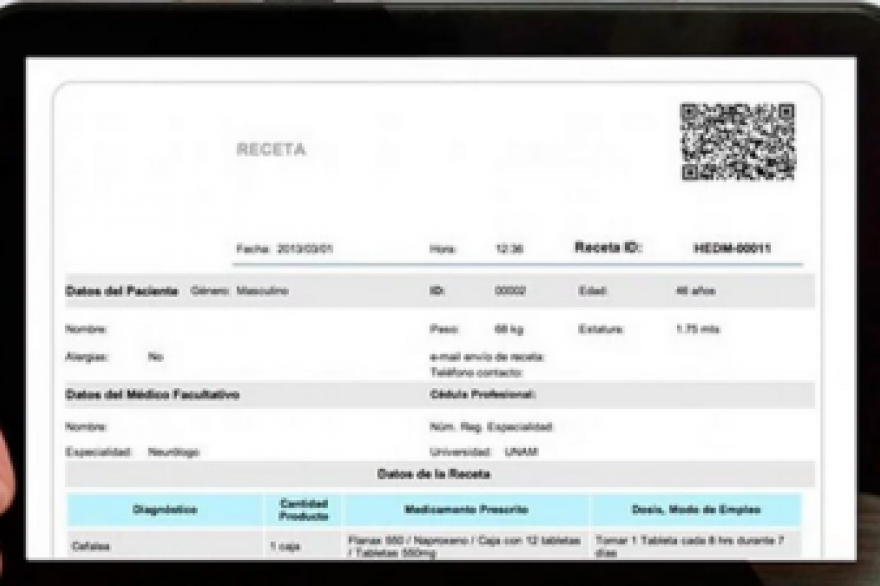The height and width of the screenshot is (586, 880).
Task: Click the Cédula Profesional label
Action: (483, 395)
